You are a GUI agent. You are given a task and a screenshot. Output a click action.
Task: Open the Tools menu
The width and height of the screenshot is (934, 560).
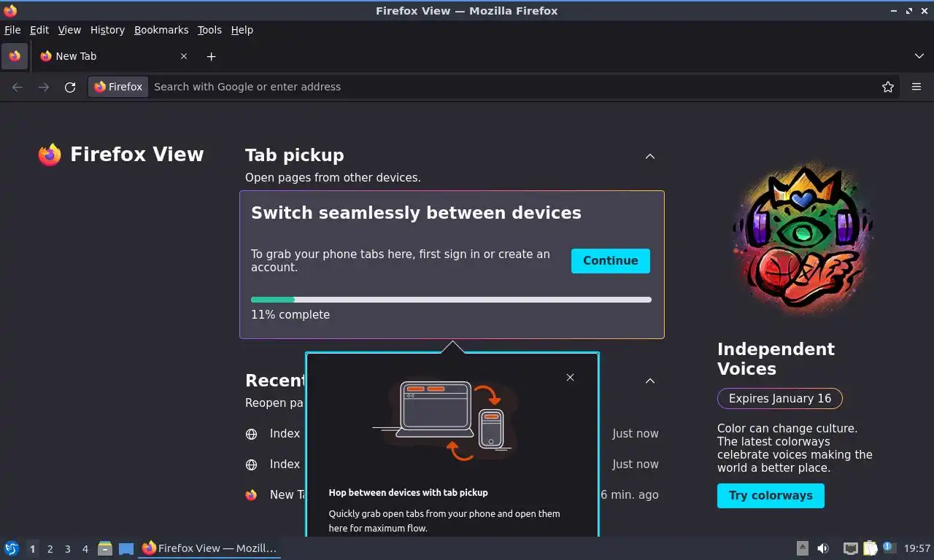tap(209, 30)
